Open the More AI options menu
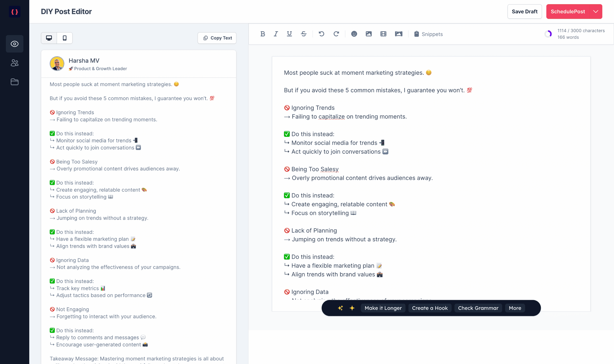The image size is (614, 364). (515, 308)
